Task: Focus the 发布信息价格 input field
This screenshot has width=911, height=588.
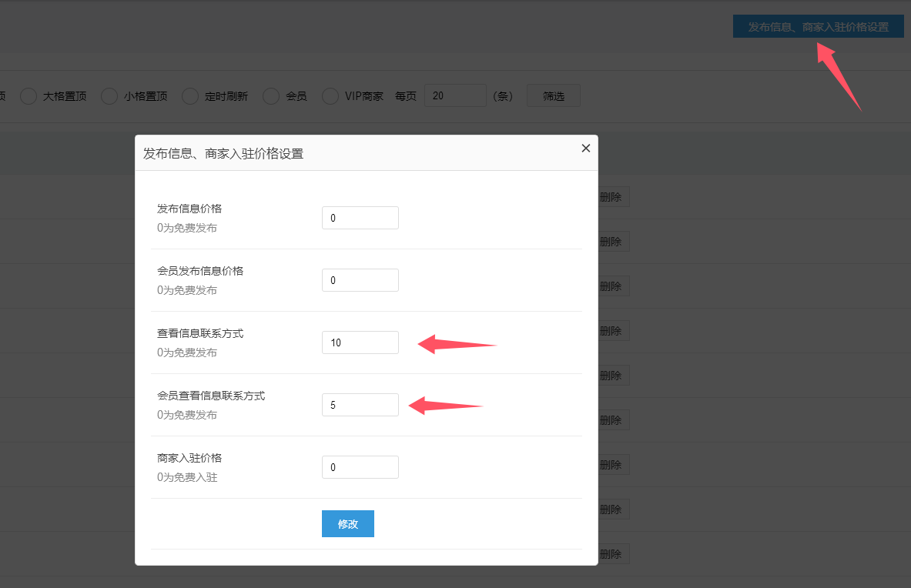Action: 360,218
